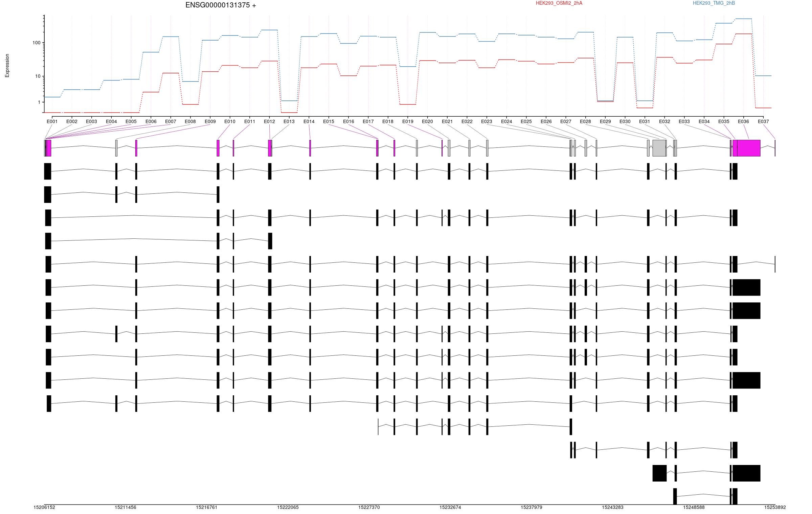
Task: Click exon label E009
Action: click(x=210, y=121)
